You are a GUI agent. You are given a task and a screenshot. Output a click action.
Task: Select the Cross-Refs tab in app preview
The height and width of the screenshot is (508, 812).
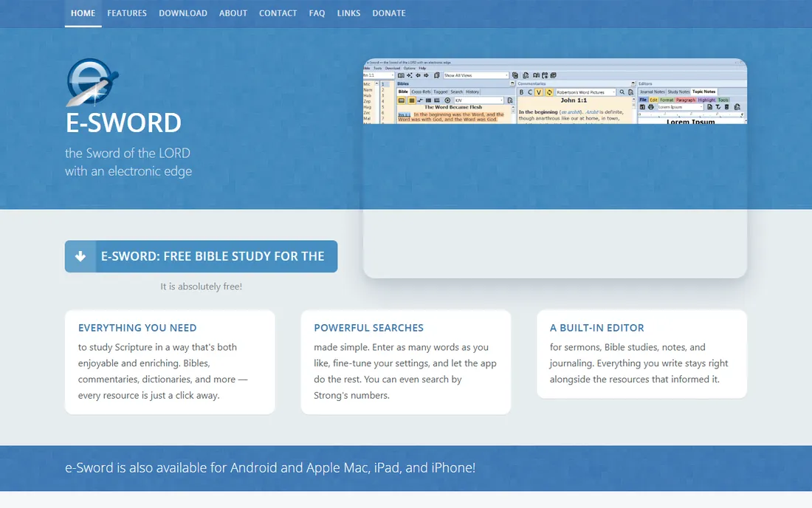[x=421, y=92]
